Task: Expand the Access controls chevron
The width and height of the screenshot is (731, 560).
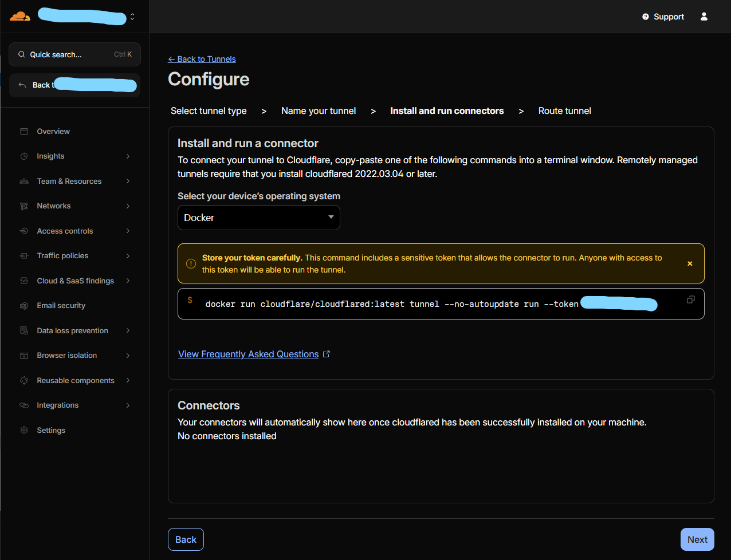Action: coord(128,231)
